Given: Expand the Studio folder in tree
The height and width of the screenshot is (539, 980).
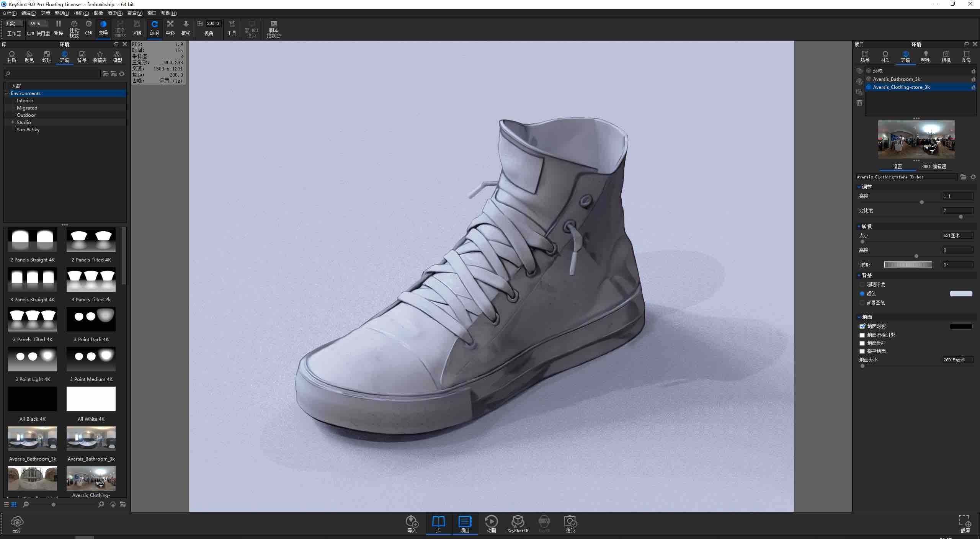Looking at the screenshot, I should coord(13,122).
